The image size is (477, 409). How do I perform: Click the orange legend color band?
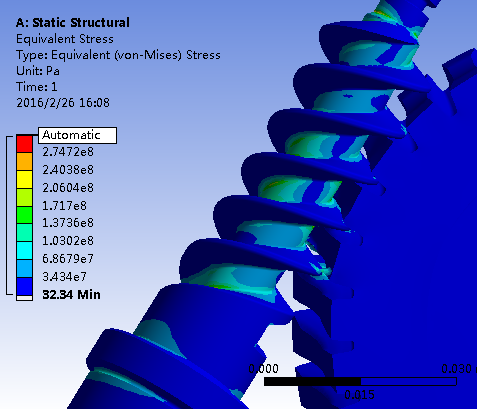click(x=24, y=161)
